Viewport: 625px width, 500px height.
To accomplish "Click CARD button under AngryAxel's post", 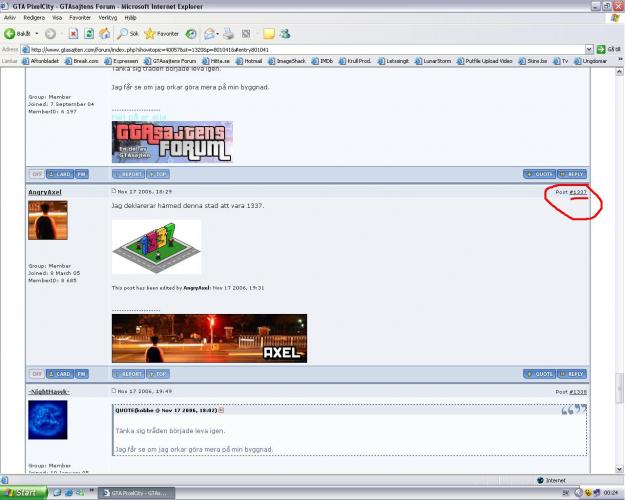I will point(60,374).
